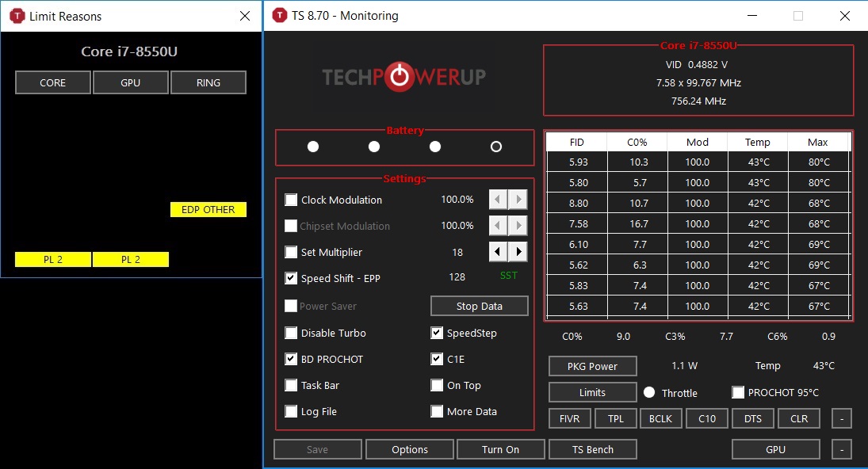Screen dimensions: 868x469
Task: Uncheck the C1E option
Action: 437,359
